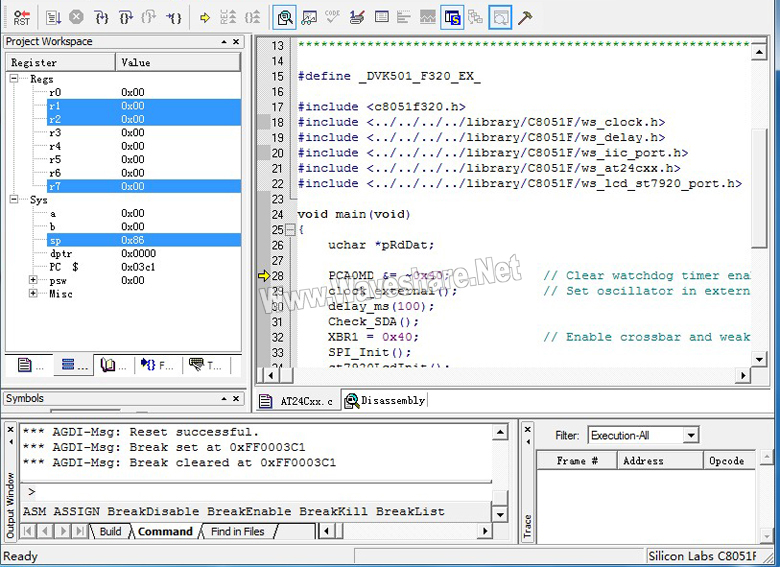Click the output tabs first-tab navigation arrow
This screenshot has height=567, width=780.
28,531
